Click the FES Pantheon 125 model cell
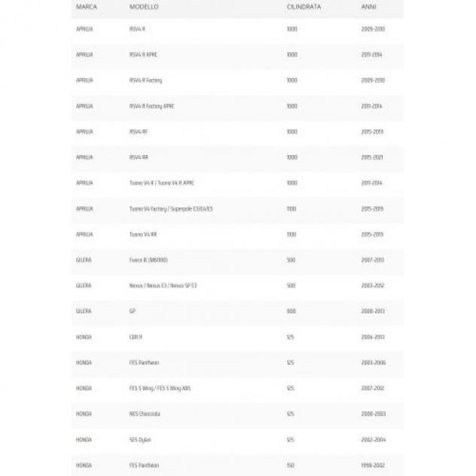 pyautogui.click(x=144, y=362)
